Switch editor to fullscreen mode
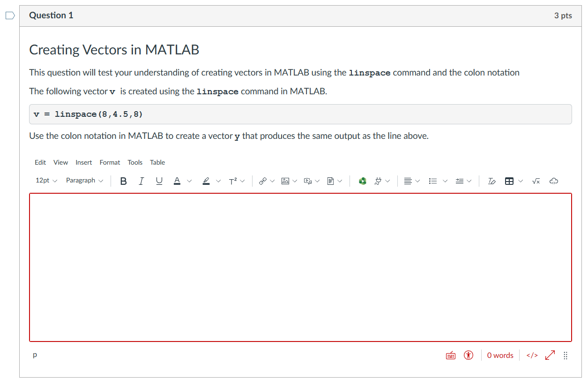The width and height of the screenshot is (588, 387). [x=549, y=355]
